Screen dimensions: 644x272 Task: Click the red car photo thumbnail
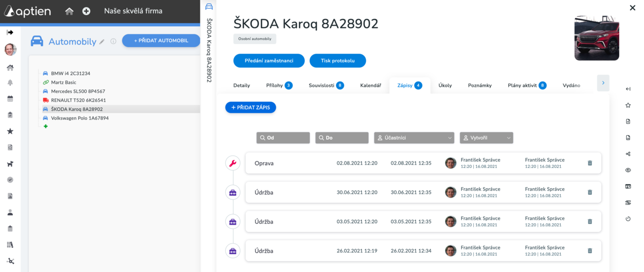pyautogui.click(x=597, y=38)
